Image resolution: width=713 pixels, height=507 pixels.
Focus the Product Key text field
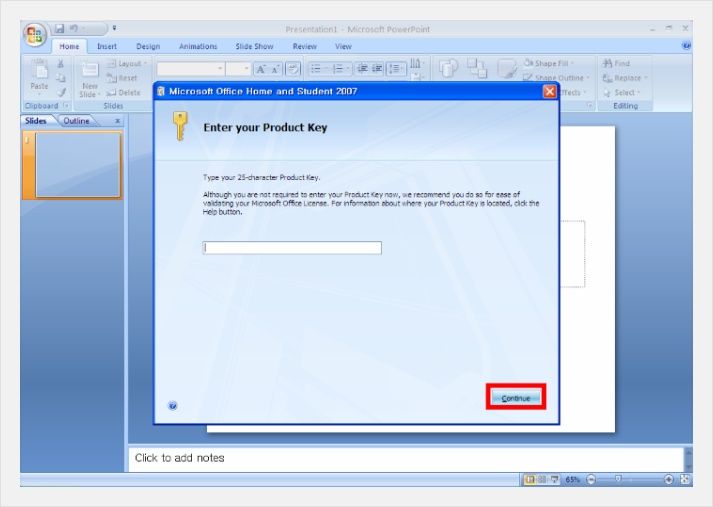[292, 248]
